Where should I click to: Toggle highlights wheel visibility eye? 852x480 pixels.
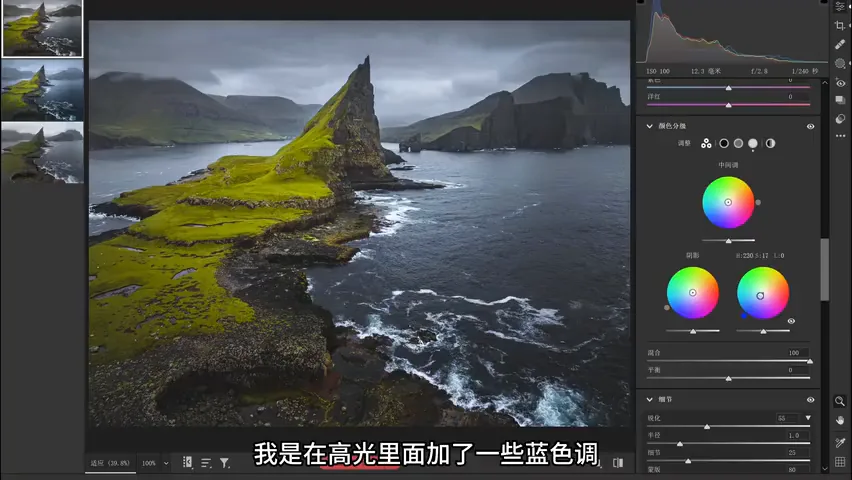pos(791,321)
